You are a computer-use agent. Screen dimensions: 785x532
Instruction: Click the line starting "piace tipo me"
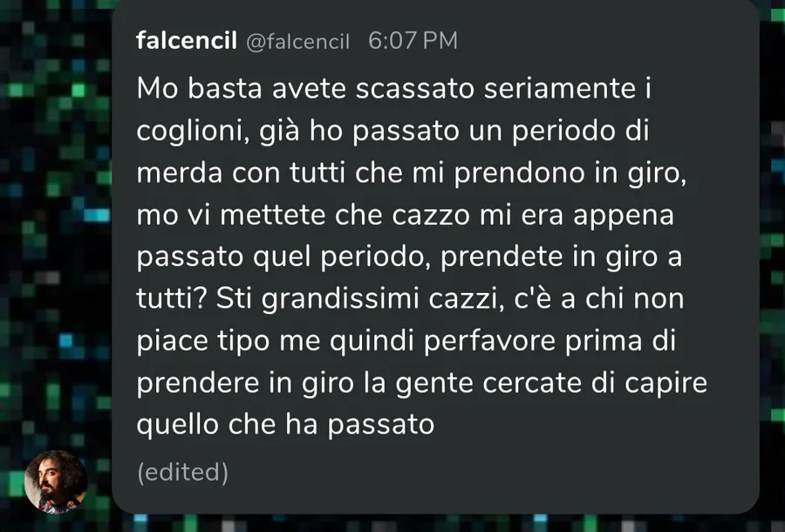(406, 342)
